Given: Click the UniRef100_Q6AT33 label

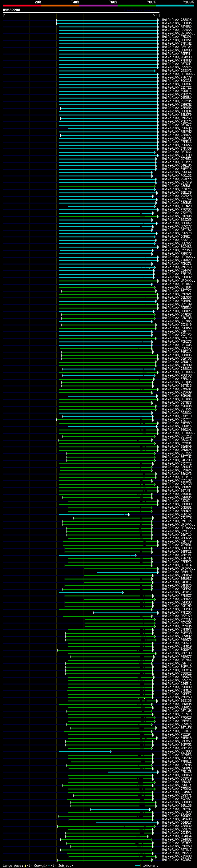Looking at the screenshot, I should pyautogui.click(x=177, y=358).
